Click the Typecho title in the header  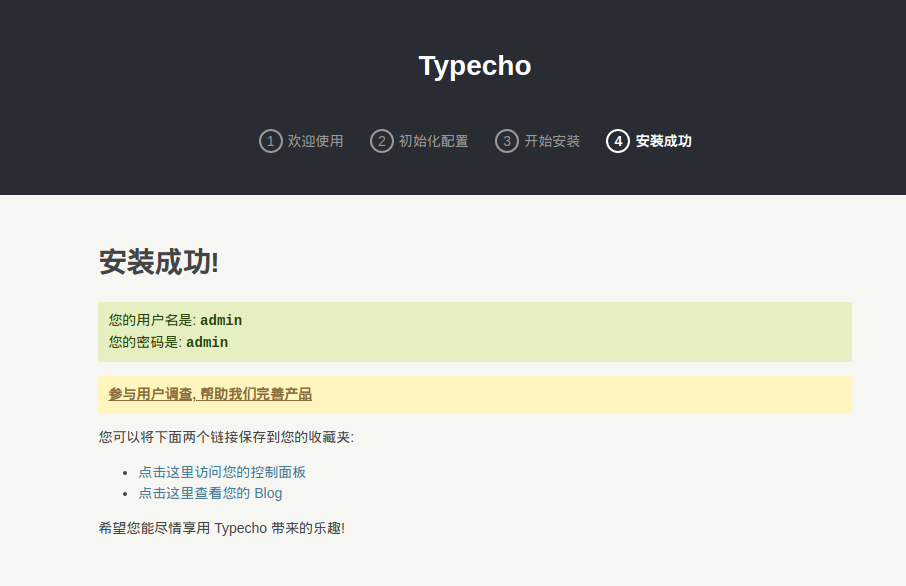click(475, 66)
